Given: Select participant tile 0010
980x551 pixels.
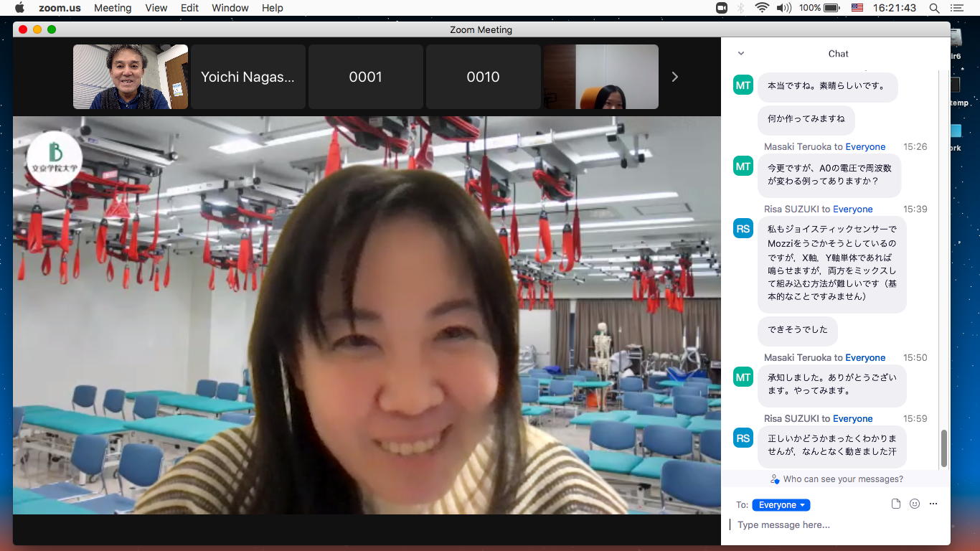Looking at the screenshot, I should click(x=483, y=77).
